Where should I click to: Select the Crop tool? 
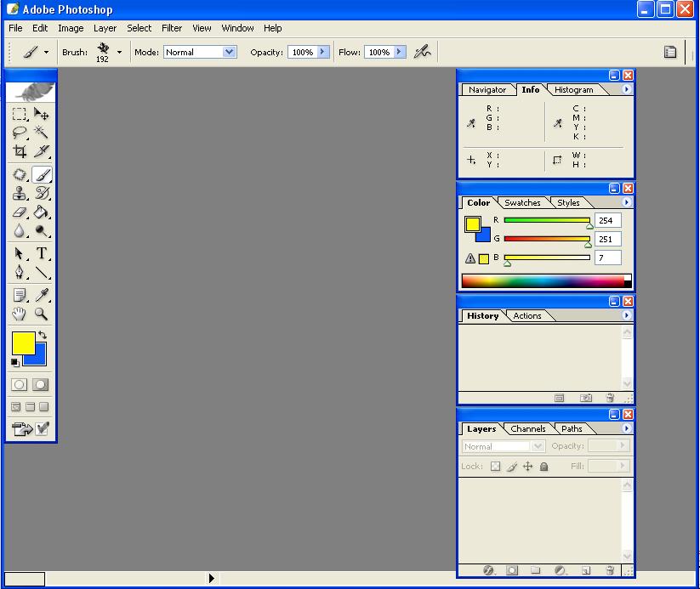(19, 151)
